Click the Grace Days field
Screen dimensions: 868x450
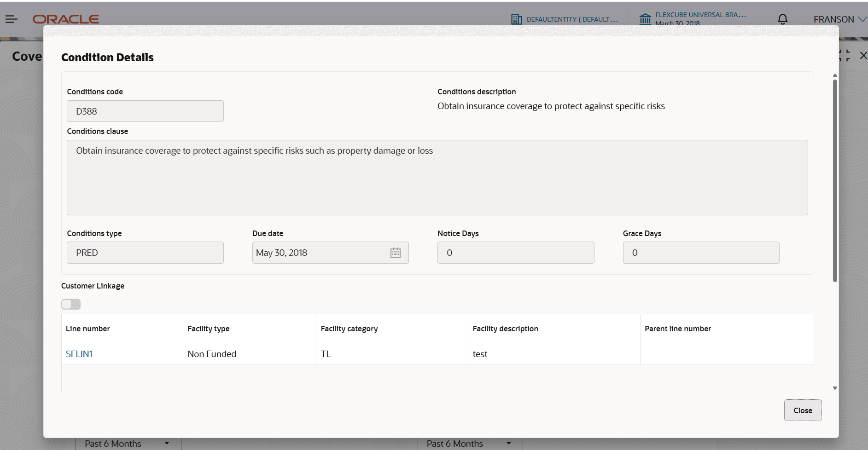pos(701,253)
